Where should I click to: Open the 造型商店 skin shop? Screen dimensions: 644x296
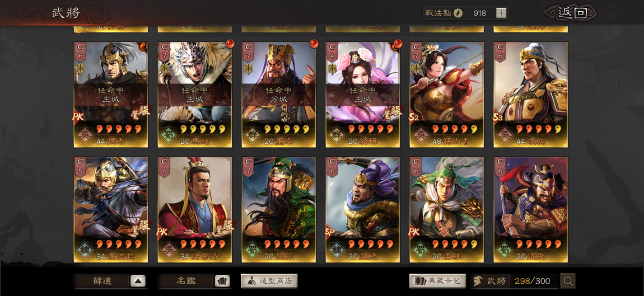point(269,281)
